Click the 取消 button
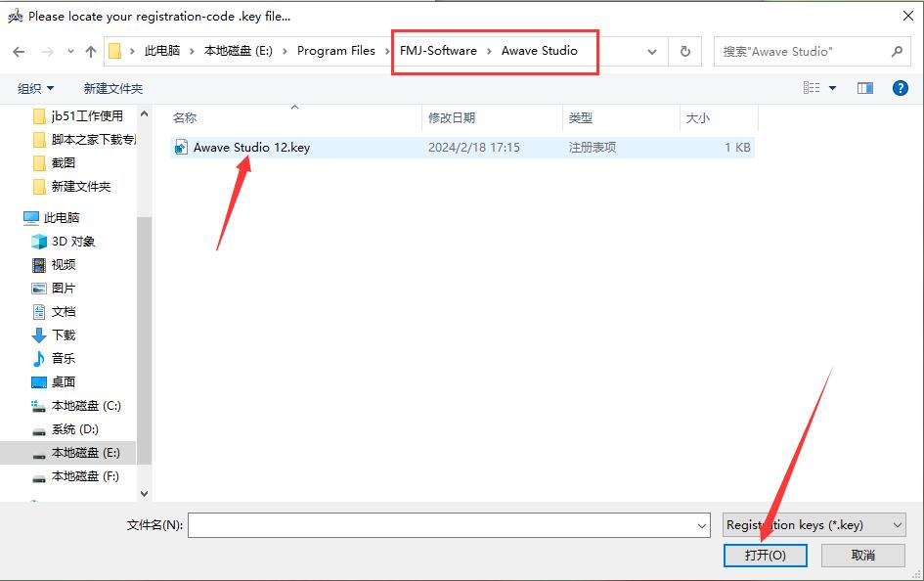 tap(864, 555)
